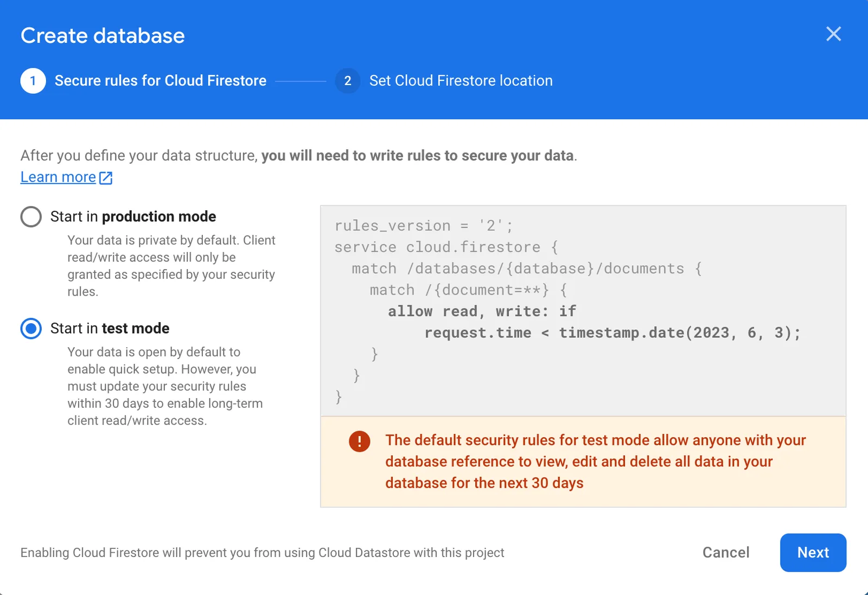Click the request.time < timestamp.date line

[x=613, y=332]
